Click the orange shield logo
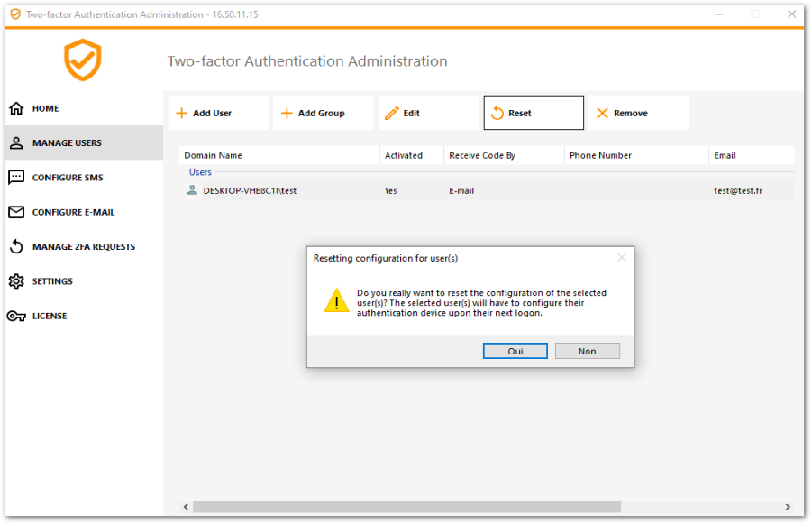The width and height of the screenshot is (812, 524). coord(82,60)
